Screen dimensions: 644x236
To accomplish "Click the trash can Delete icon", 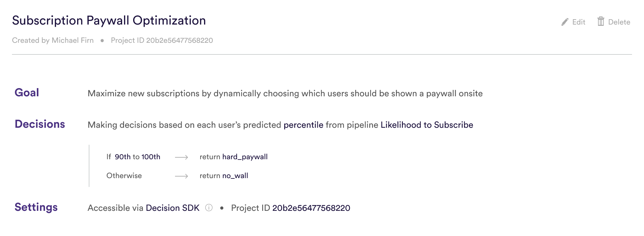I will 601,21.
